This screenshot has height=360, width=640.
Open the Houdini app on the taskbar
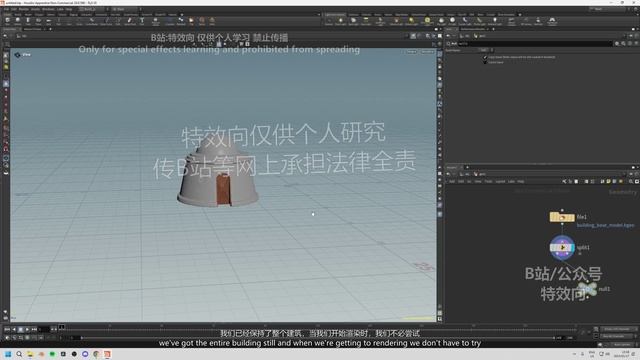coord(107,354)
